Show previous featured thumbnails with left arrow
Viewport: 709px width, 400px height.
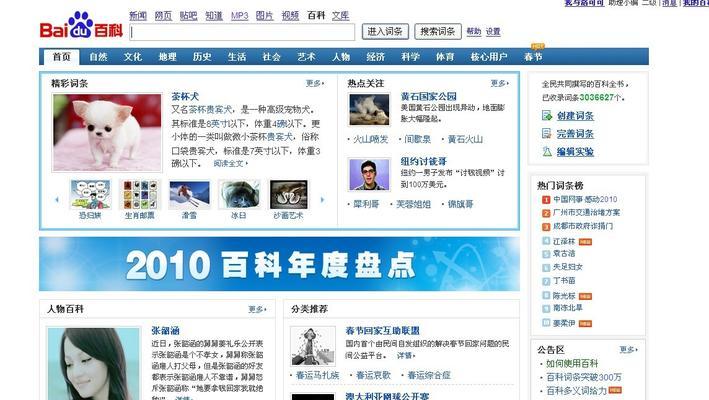[x=57, y=199]
